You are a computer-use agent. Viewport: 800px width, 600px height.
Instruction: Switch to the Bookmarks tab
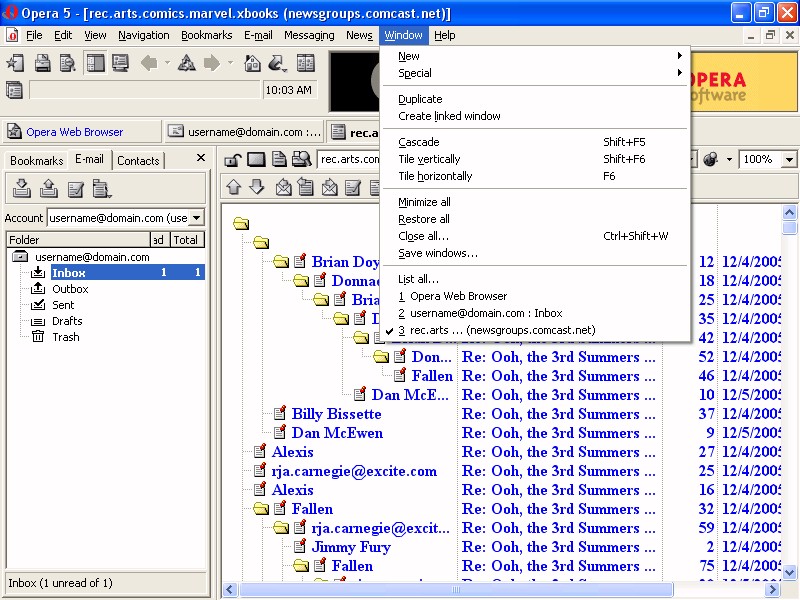point(36,161)
